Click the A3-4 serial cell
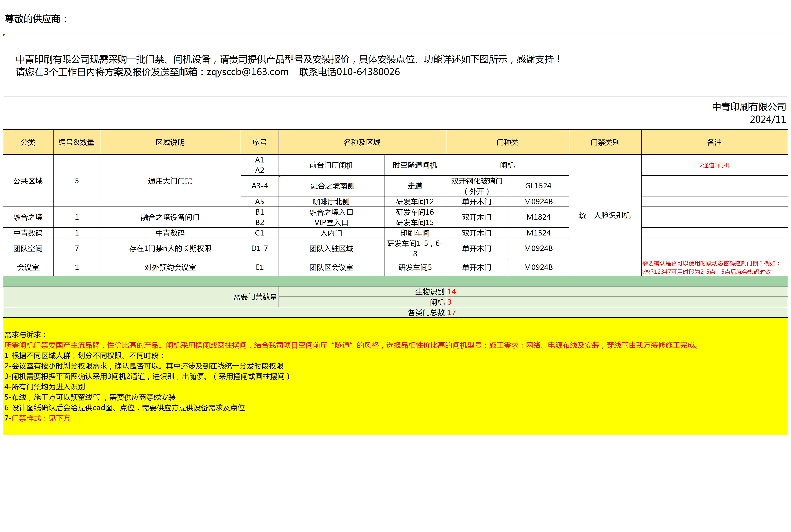Screen dimensions: 791x532 pyautogui.click(x=260, y=186)
